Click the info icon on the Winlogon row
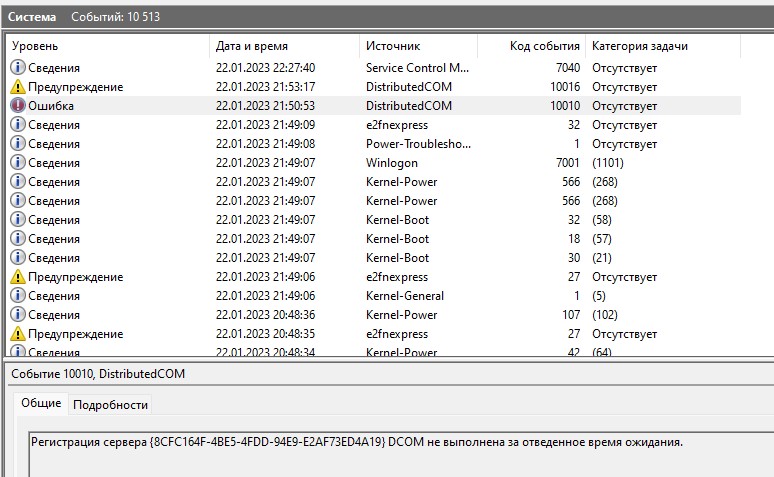Image resolution: width=774 pixels, height=477 pixels. coord(17,163)
